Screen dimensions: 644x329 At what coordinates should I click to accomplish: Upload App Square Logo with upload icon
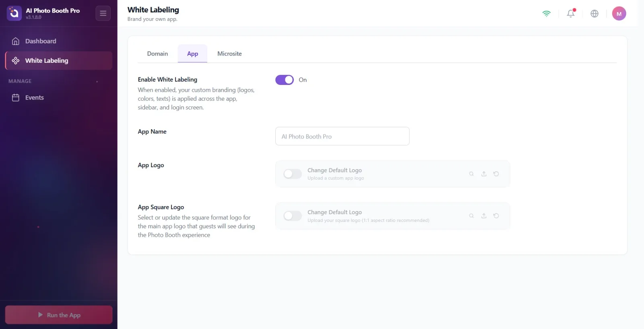484,216
